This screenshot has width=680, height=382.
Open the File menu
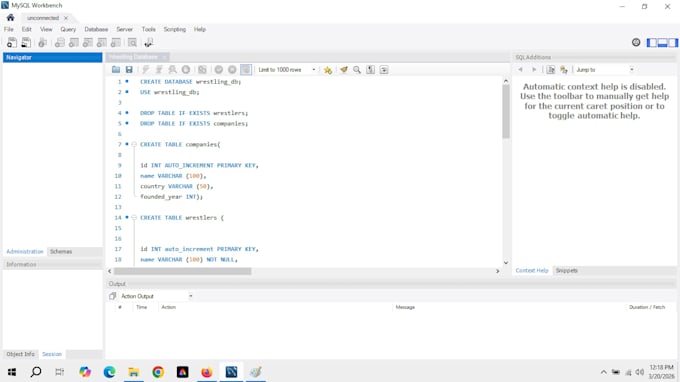(x=9, y=29)
